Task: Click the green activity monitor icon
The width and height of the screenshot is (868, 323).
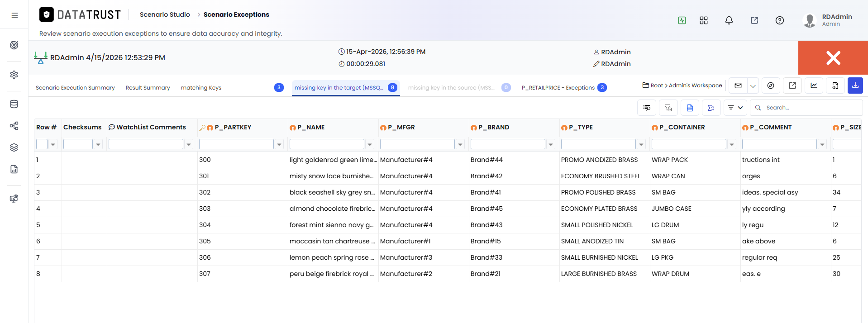Action: [x=682, y=20]
